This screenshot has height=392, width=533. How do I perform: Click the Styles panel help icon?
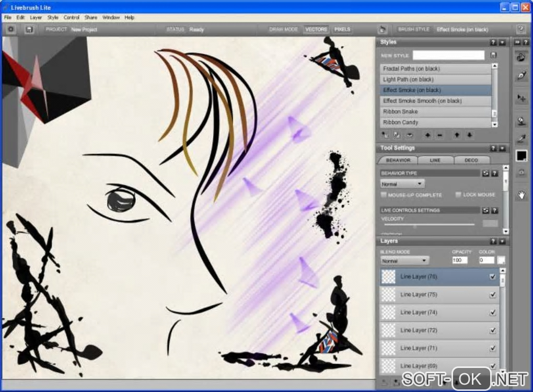tap(493, 42)
